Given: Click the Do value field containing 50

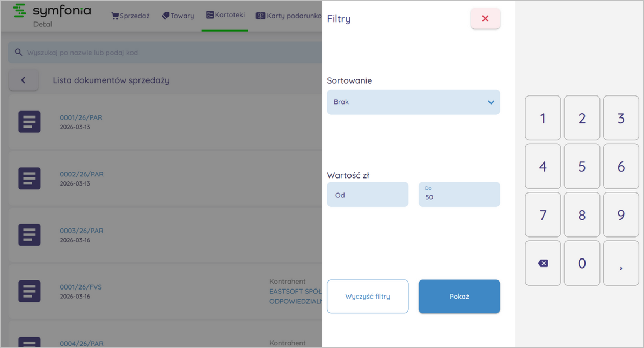Looking at the screenshot, I should coord(459,195).
